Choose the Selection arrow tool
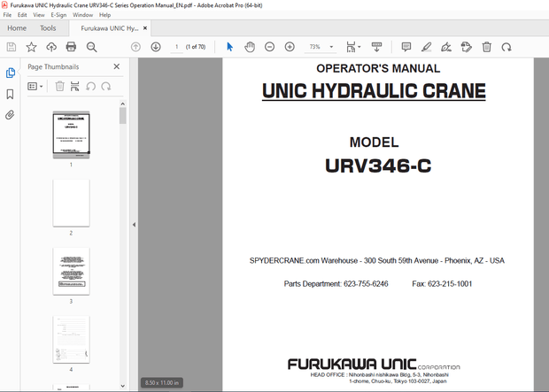This screenshot has width=549, height=392. tap(229, 47)
